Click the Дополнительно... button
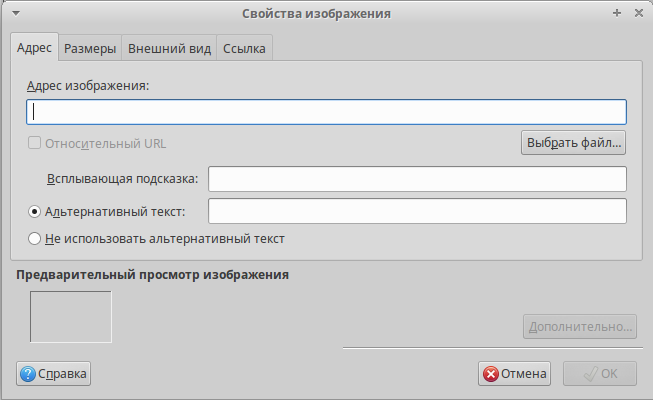The height and width of the screenshot is (400, 653). [579, 327]
